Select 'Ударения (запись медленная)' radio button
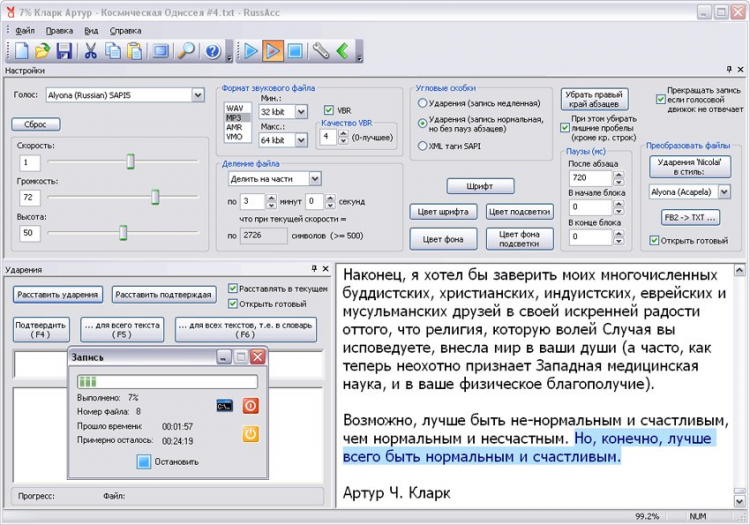 [422, 103]
